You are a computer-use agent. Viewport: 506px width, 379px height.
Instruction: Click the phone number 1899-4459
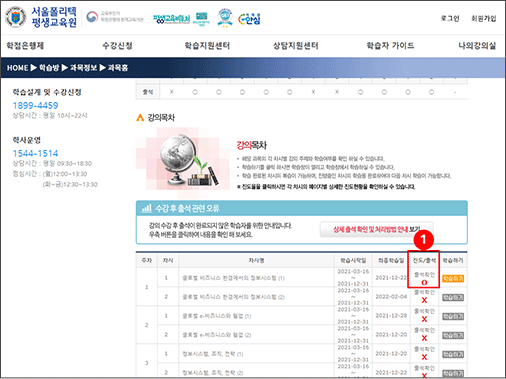point(35,106)
